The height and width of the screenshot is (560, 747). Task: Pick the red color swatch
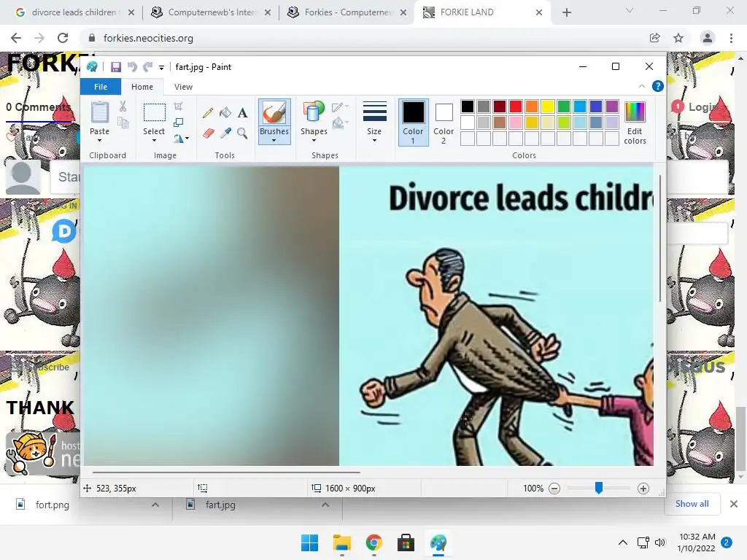516,106
